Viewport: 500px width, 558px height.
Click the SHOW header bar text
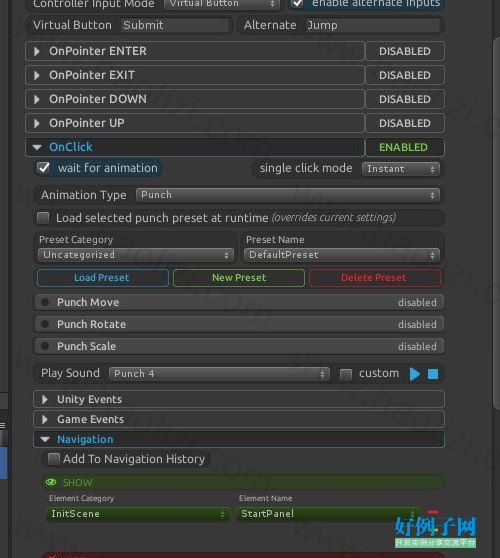(78, 483)
